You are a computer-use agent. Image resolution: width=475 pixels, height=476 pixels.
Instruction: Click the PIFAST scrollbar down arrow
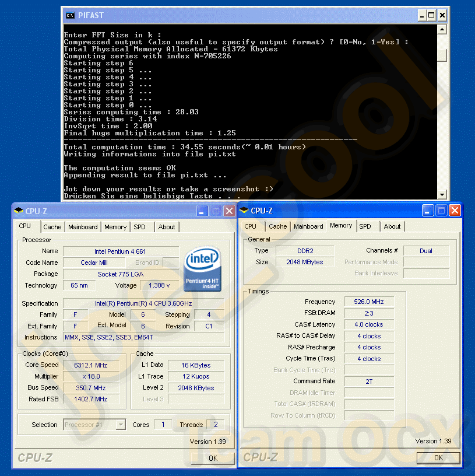(x=442, y=194)
